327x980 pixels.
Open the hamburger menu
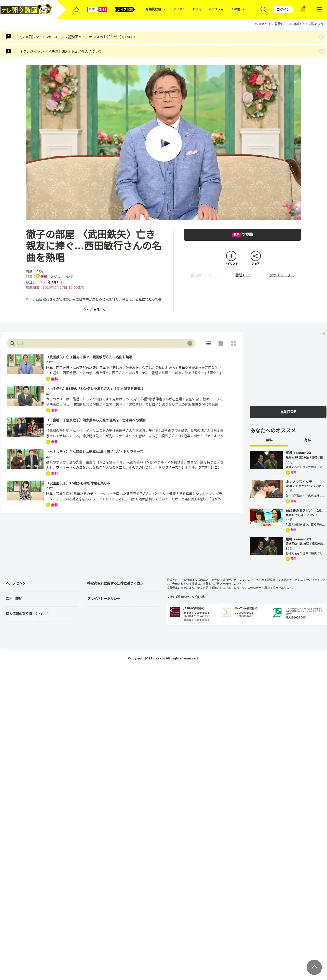point(319,9)
